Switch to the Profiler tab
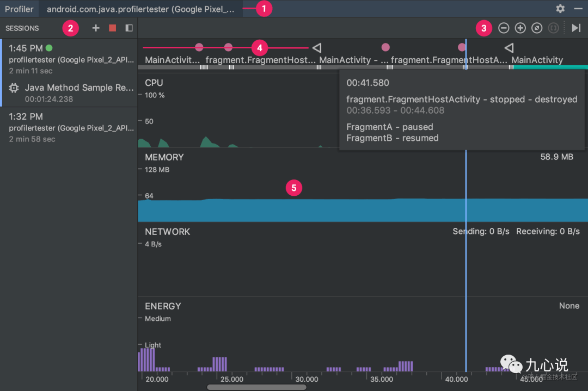Viewport: 588px width, 391px height. [19, 9]
